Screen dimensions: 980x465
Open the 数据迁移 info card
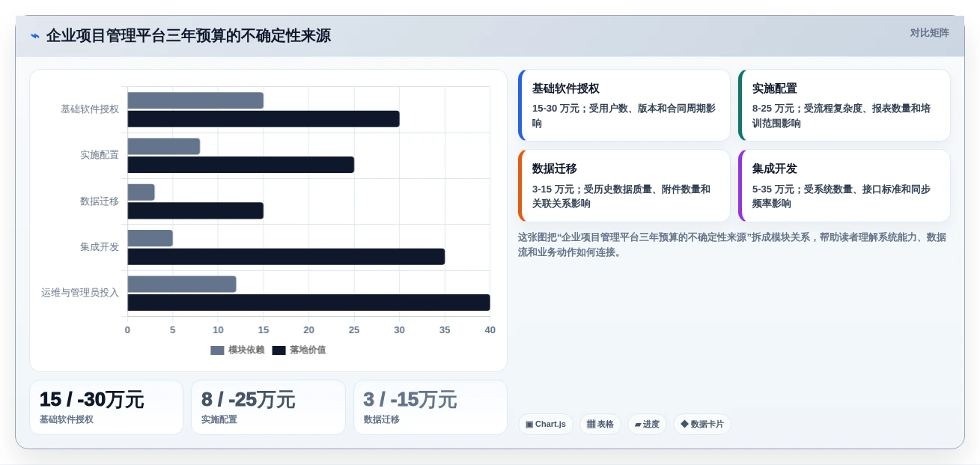pos(624,186)
